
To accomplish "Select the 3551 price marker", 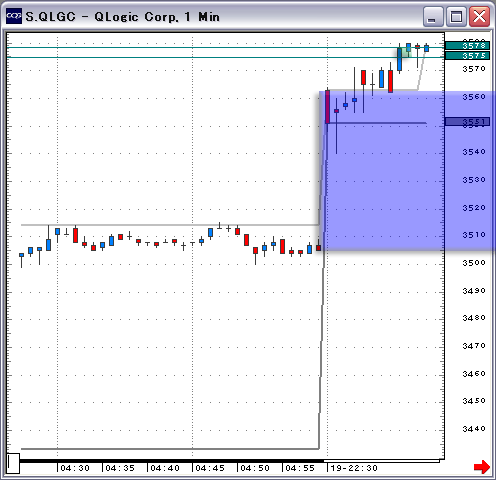I will 467,121.
